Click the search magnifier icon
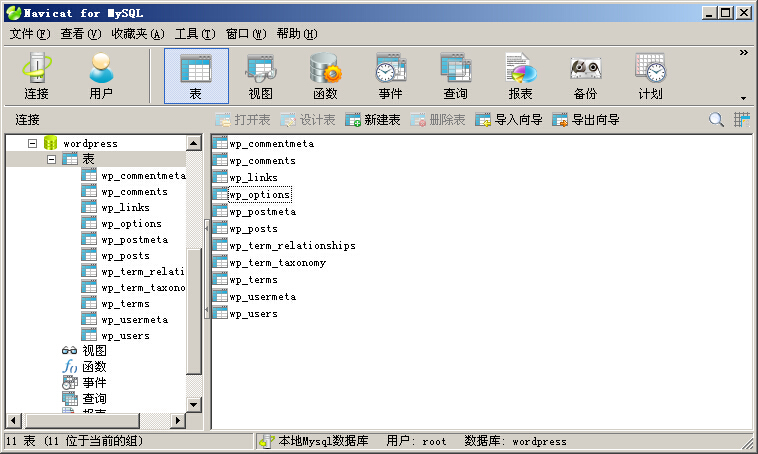 716,120
